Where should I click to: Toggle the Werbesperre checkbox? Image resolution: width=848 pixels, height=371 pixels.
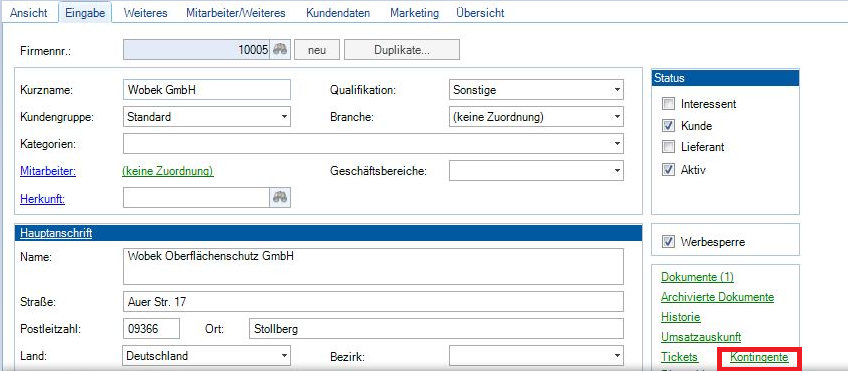[669, 242]
